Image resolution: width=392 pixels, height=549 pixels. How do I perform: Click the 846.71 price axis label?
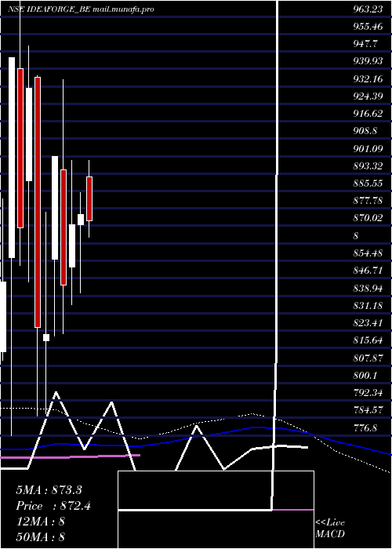click(x=368, y=271)
